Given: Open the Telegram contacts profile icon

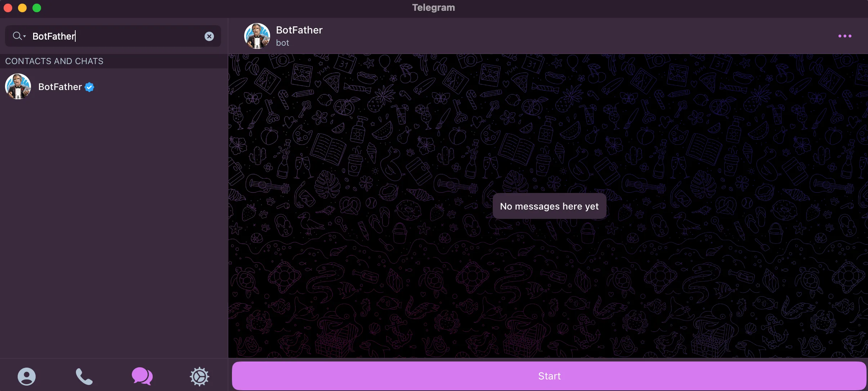Looking at the screenshot, I should (26, 375).
